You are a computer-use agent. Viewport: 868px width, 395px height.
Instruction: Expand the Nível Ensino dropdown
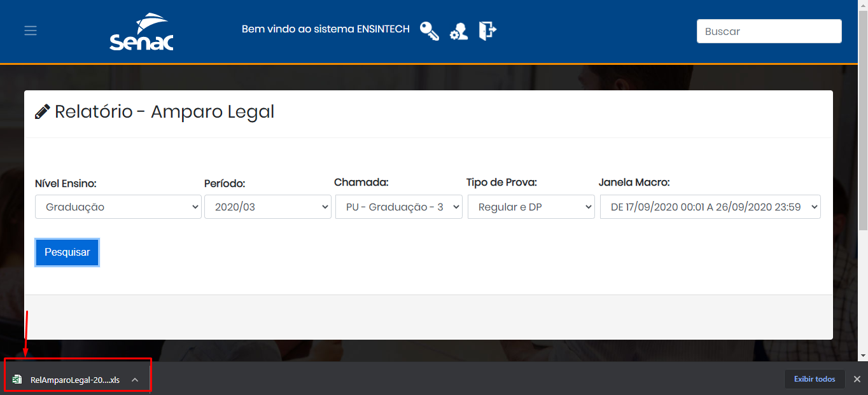point(118,207)
